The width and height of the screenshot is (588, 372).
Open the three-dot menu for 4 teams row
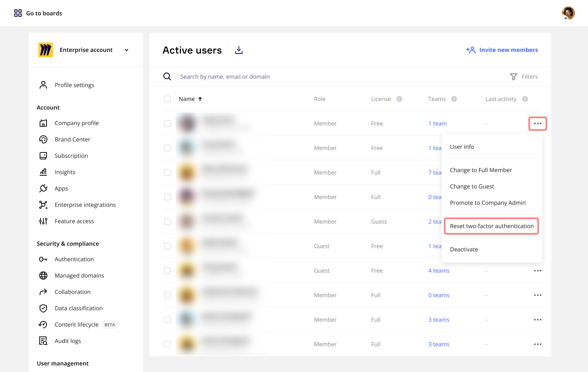[x=537, y=271]
